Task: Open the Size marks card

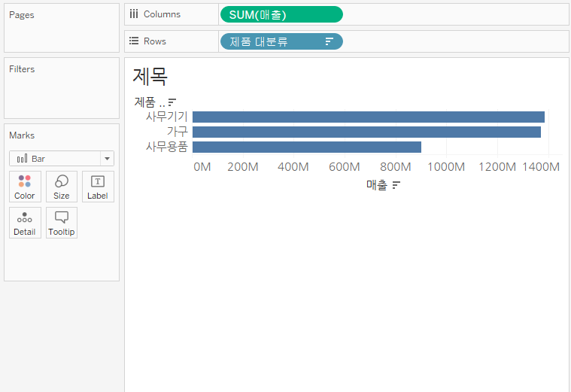Action: (62, 187)
